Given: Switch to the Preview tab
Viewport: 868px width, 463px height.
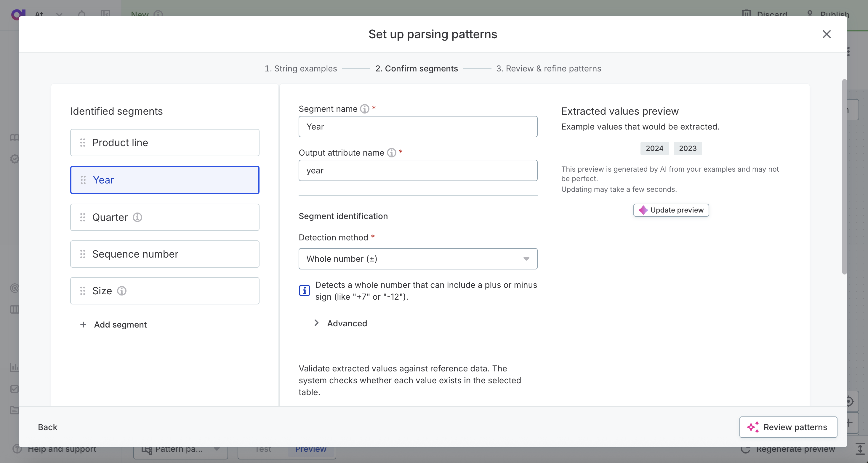Looking at the screenshot, I should click(310, 449).
